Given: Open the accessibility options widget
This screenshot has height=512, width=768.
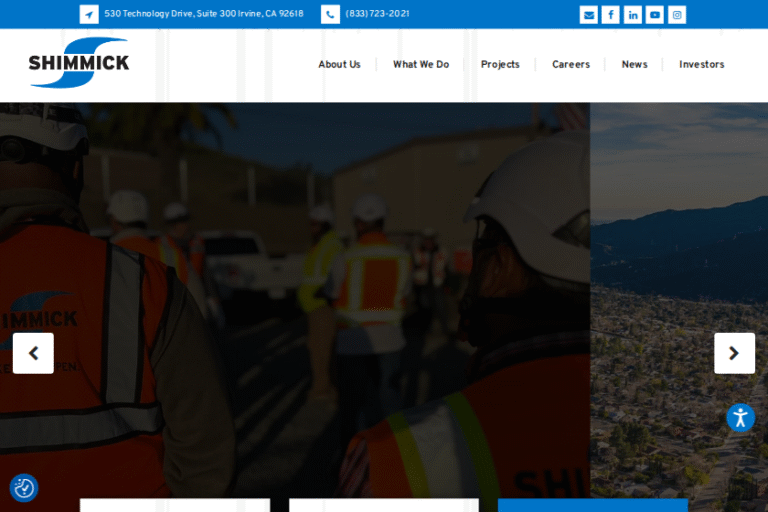Looking at the screenshot, I should pos(740,418).
